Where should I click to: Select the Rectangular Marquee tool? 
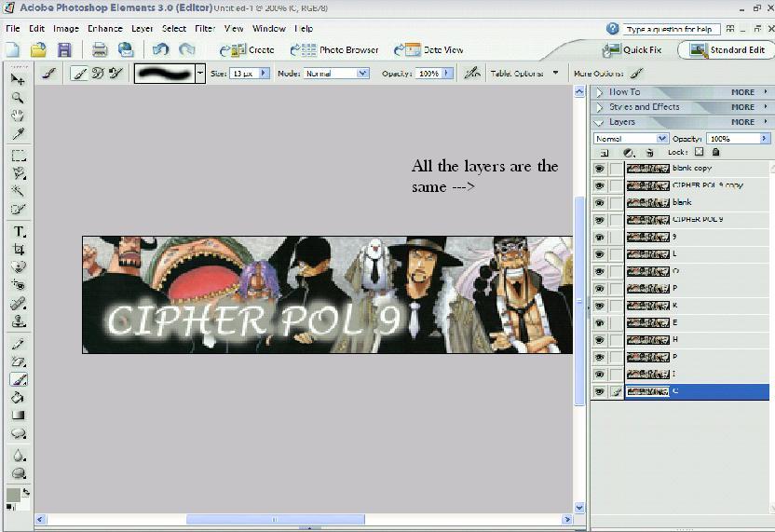point(19,156)
